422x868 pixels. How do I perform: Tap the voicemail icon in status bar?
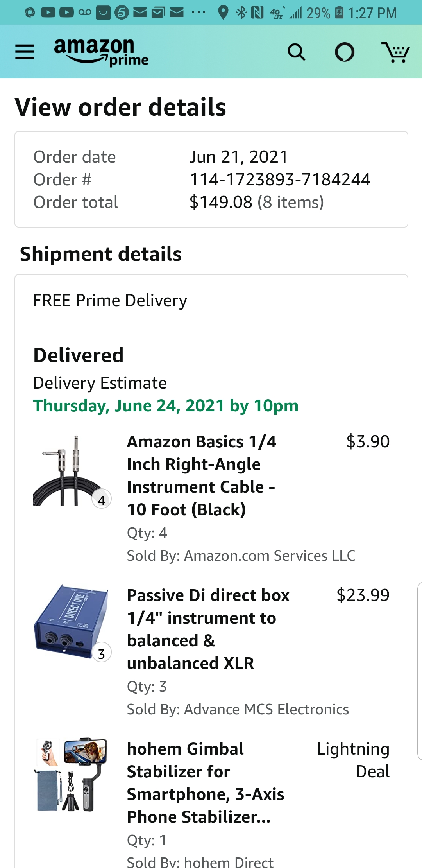(85, 13)
